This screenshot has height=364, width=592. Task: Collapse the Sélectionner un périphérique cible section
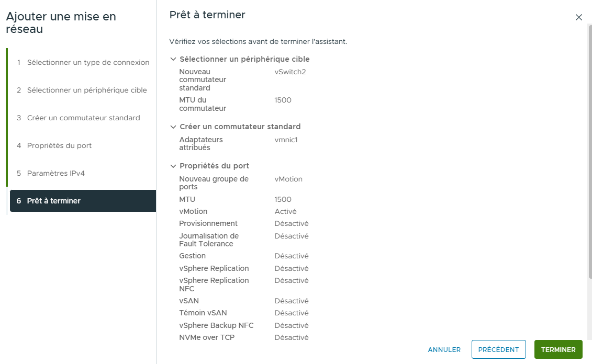click(173, 59)
